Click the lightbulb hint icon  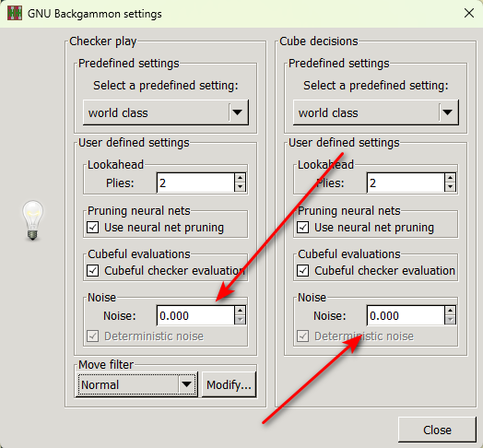[32, 220]
